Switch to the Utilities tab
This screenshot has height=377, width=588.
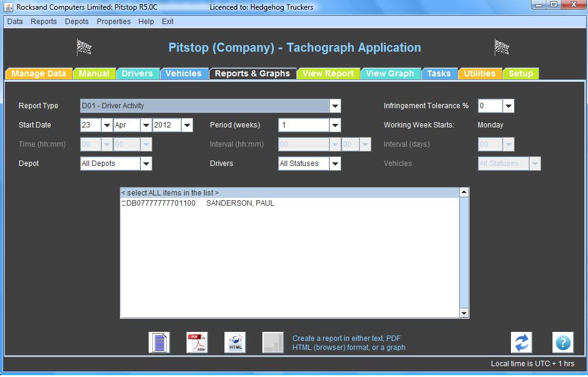480,73
